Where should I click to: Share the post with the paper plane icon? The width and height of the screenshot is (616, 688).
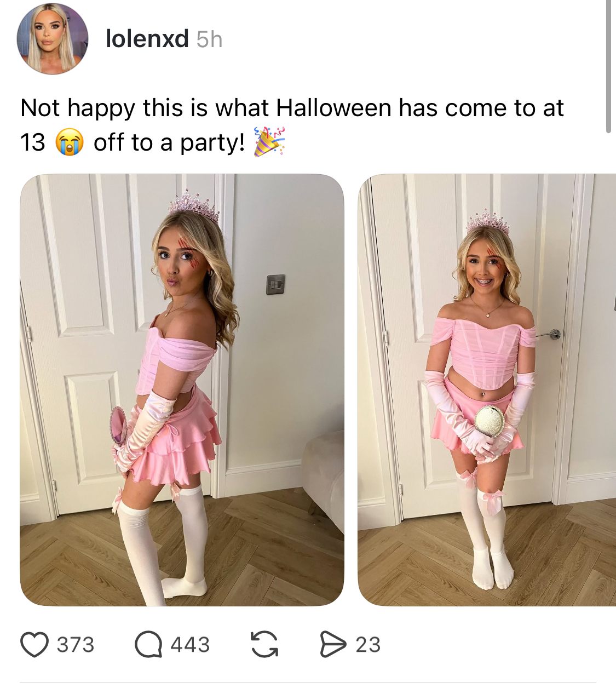333,644
